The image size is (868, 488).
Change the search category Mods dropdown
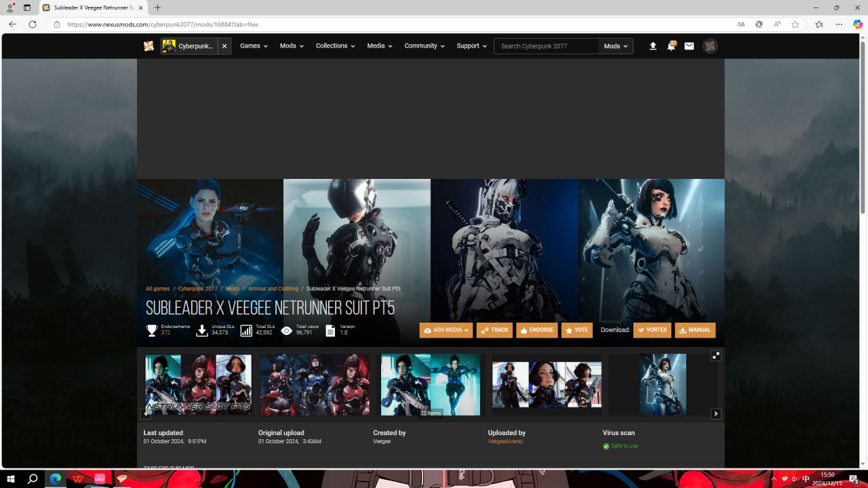[x=616, y=46]
